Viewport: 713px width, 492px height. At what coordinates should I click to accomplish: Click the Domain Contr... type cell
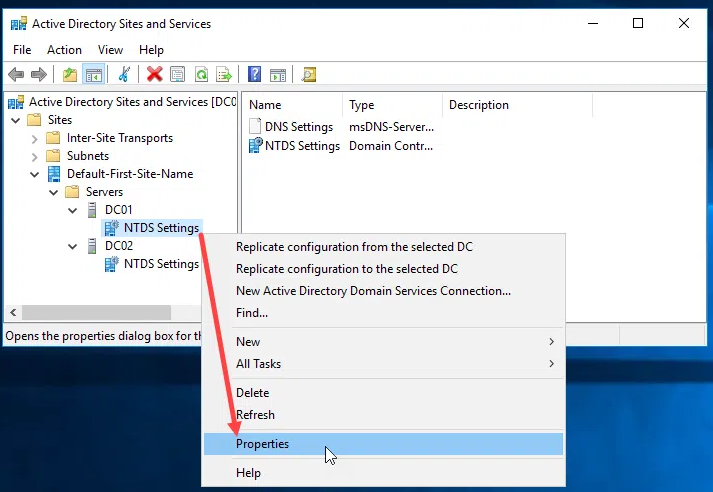pyautogui.click(x=391, y=146)
